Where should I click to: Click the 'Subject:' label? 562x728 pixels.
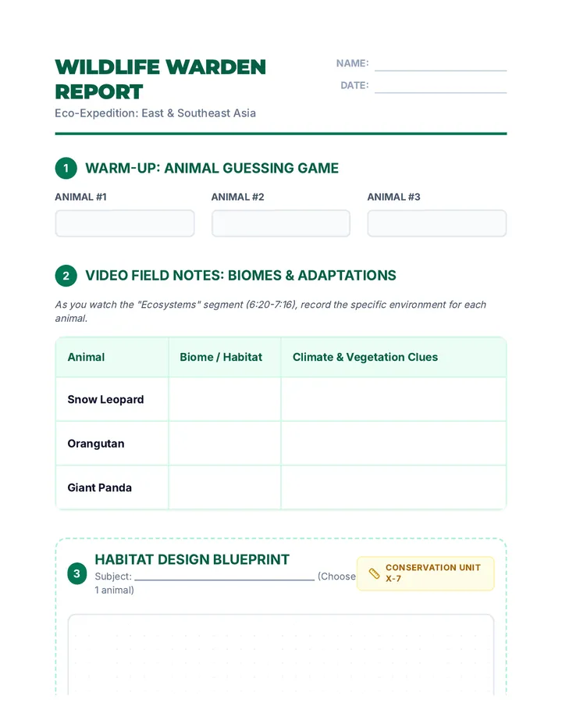(x=113, y=576)
